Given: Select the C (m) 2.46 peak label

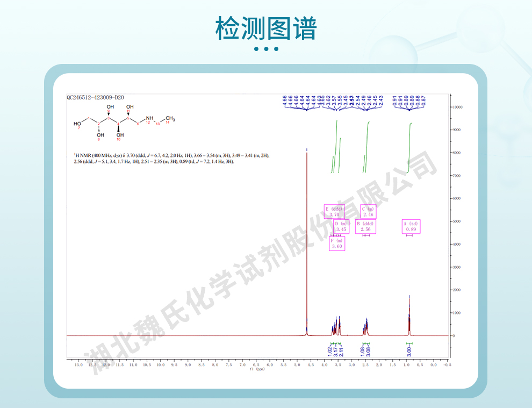Looking at the screenshot, I should 368,212.
